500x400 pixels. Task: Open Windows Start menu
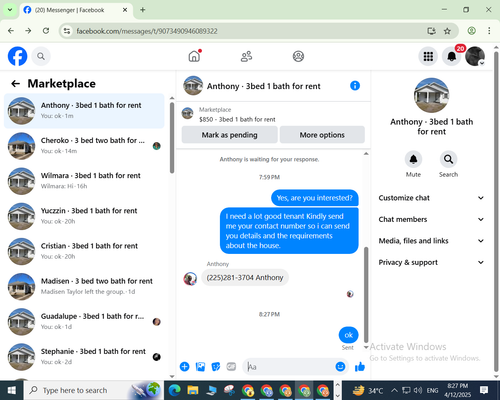click(x=12, y=390)
